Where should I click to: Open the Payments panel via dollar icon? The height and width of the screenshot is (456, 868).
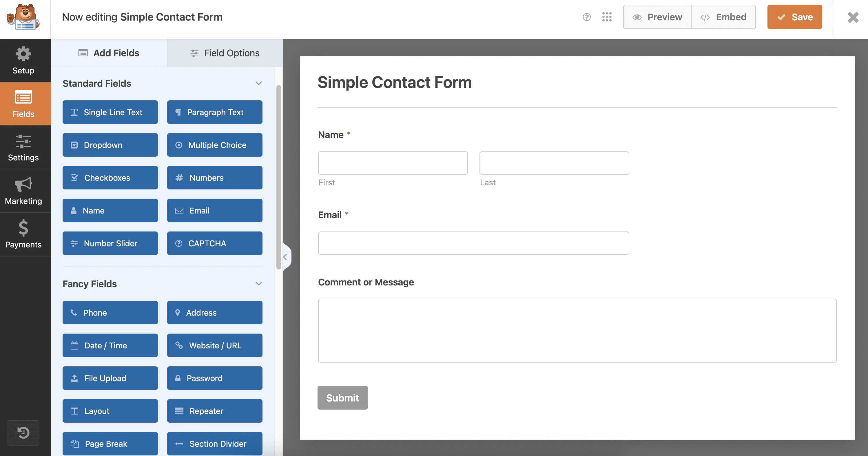23,235
